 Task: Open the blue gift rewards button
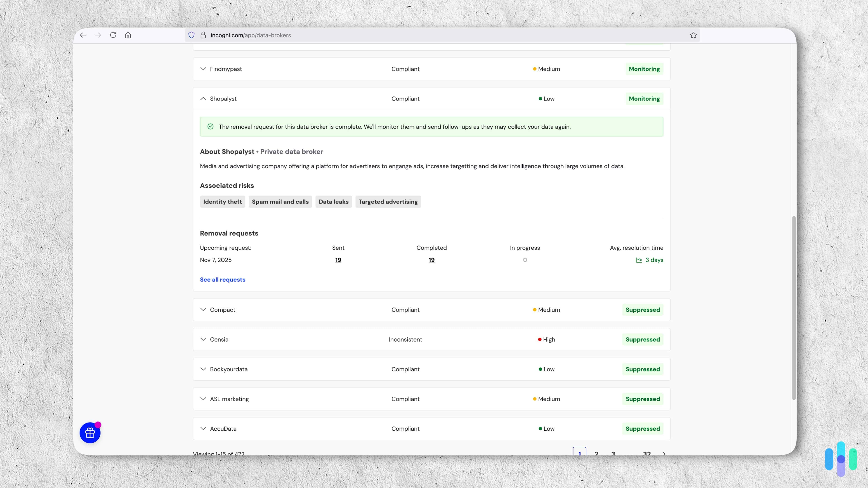click(90, 433)
